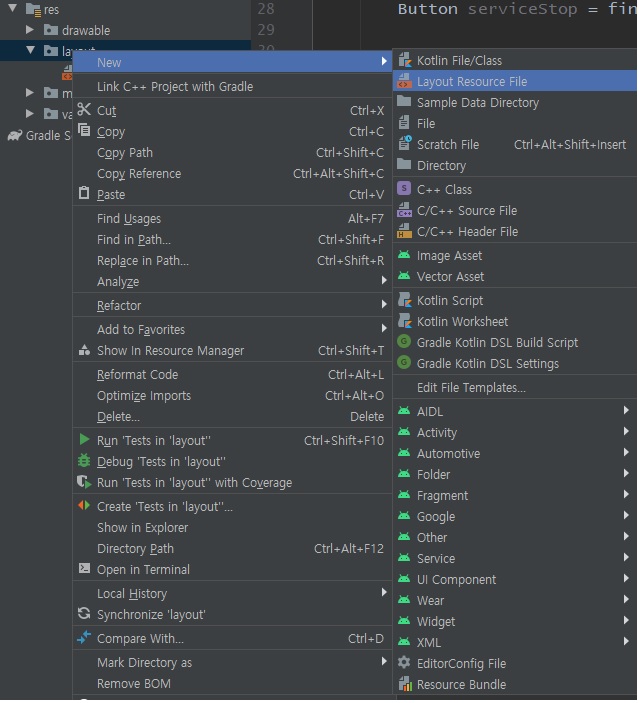The image size is (639, 703).
Task: Select Find Usages menu entry
Action: coord(232,218)
